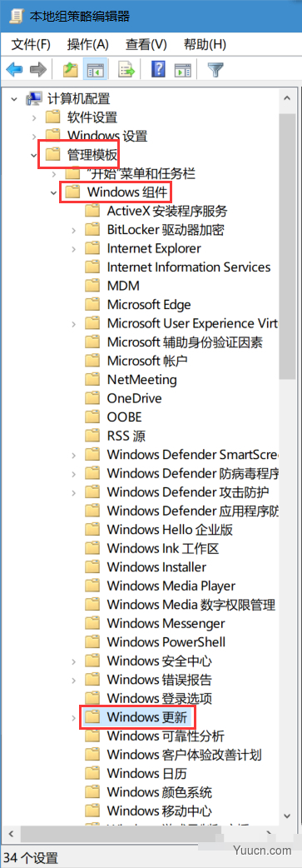Expand the BitLocker 驱动器加密 node

click(73, 230)
